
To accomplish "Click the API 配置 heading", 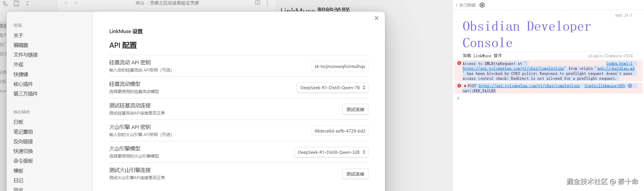I will coord(123,45).
